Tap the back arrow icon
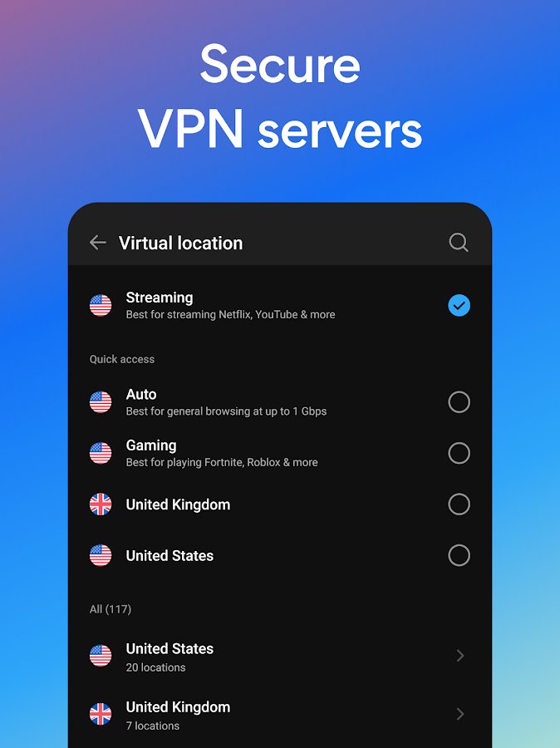 coord(97,243)
